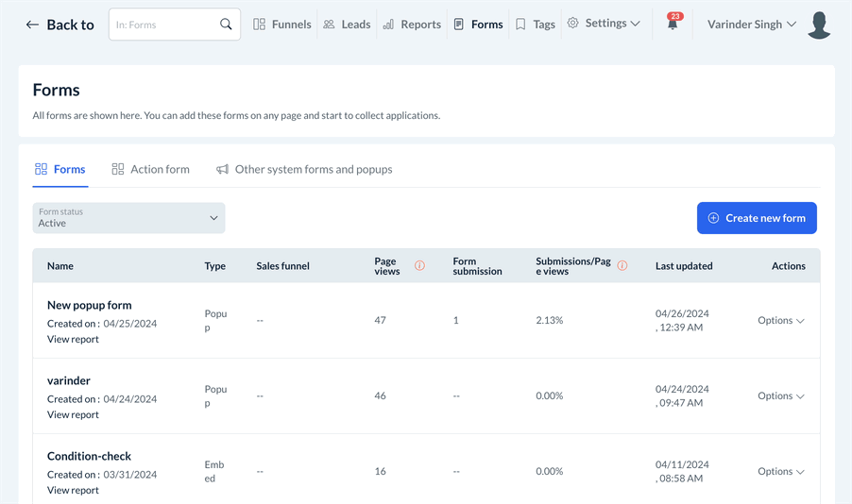Click the Create new form button
This screenshot has width=852, height=504.
[x=757, y=218]
